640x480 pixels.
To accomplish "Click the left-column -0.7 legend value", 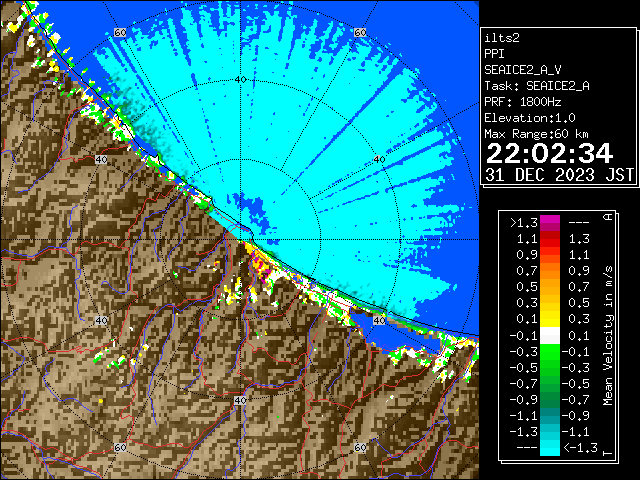I will click(x=524, y=384).
